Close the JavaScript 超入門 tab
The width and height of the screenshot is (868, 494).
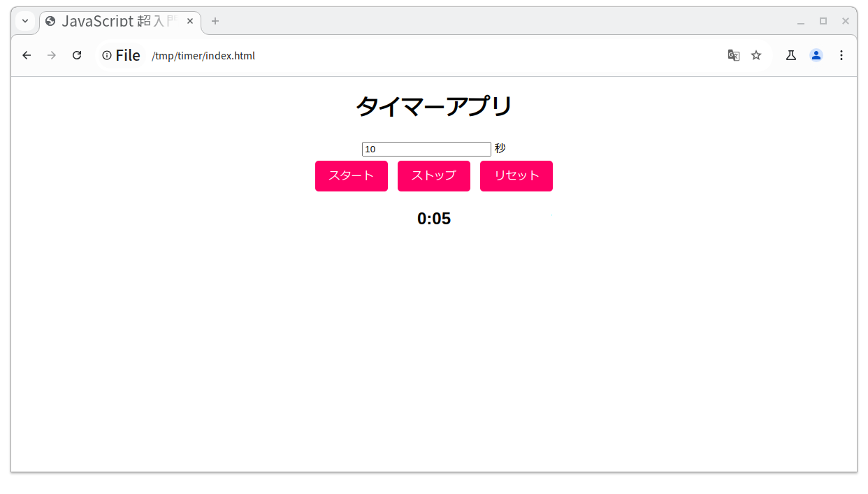pos(189,21)
